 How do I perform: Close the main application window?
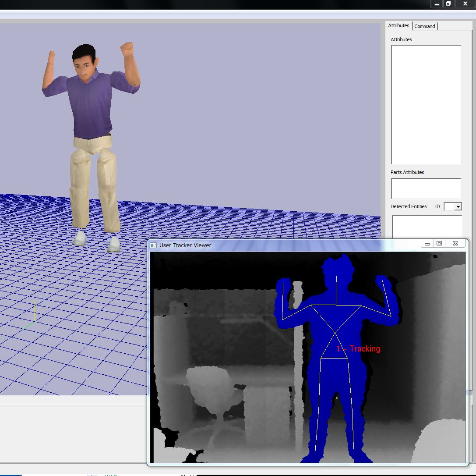pyautogui.click(x=465, y=4)
